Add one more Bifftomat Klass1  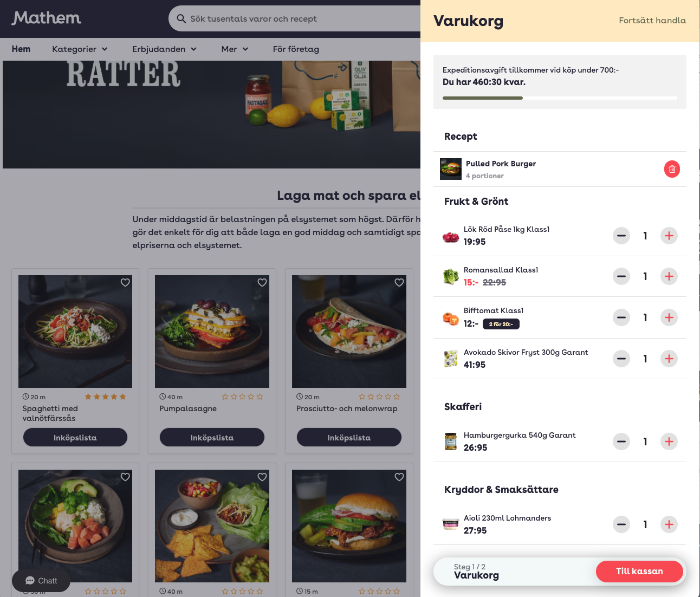669,317
